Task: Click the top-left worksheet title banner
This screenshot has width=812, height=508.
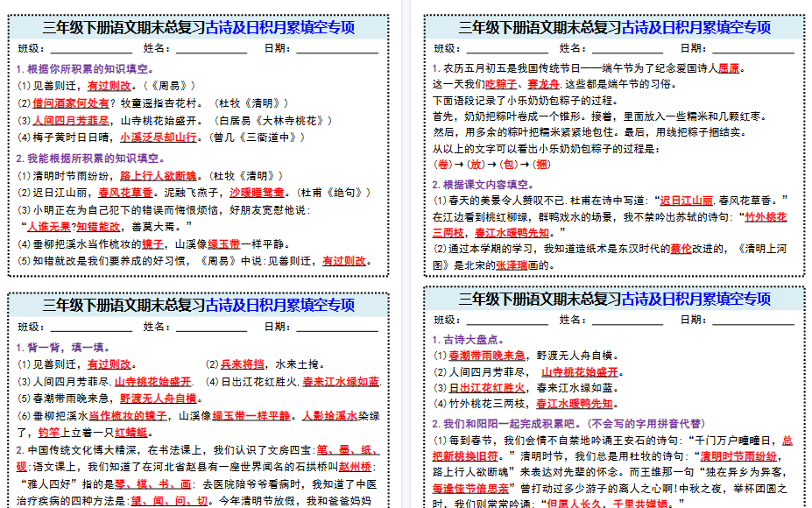Action: [x=198, y=29]
